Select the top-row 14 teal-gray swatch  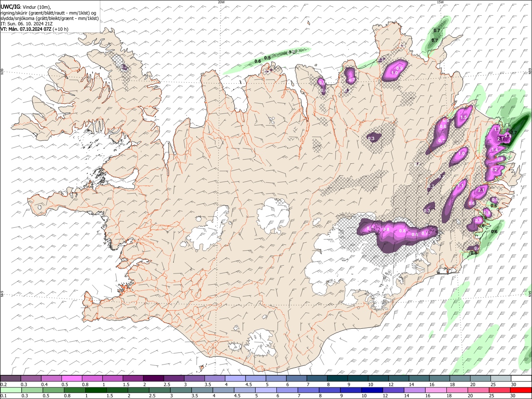(x=419, y=378)
